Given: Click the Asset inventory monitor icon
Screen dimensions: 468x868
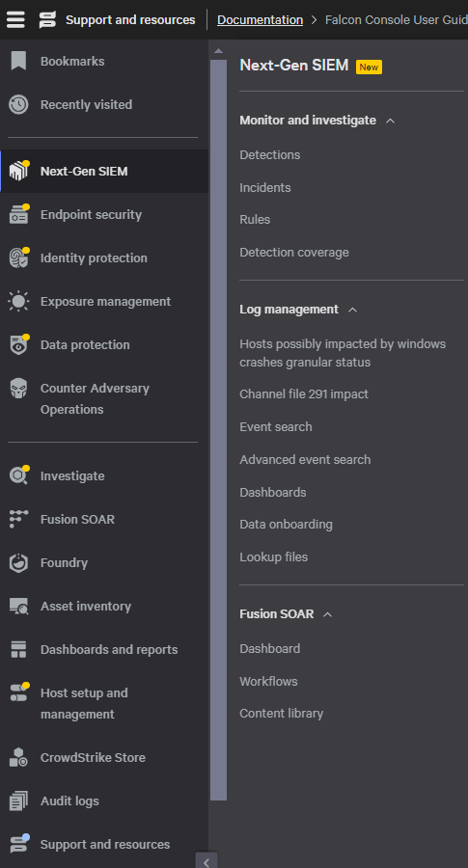Looking at the screenshot, I should click(19, 607).
